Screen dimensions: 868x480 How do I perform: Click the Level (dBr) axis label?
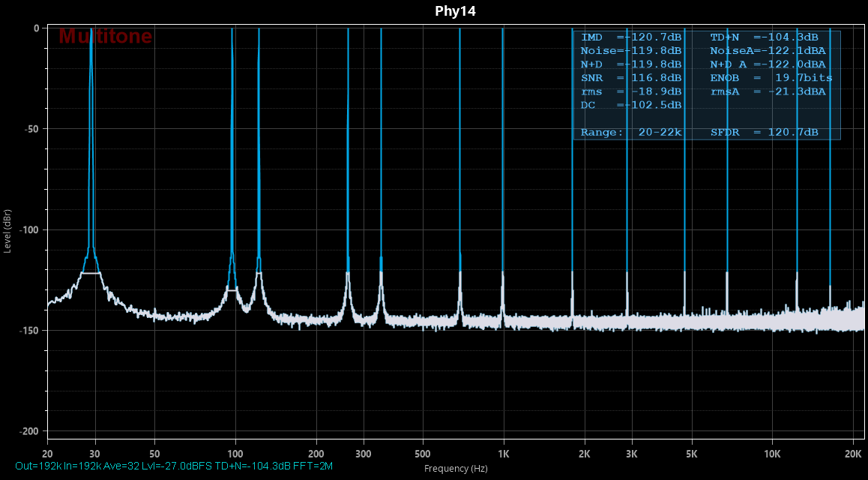pyautogui.click(x=7, y=231)
